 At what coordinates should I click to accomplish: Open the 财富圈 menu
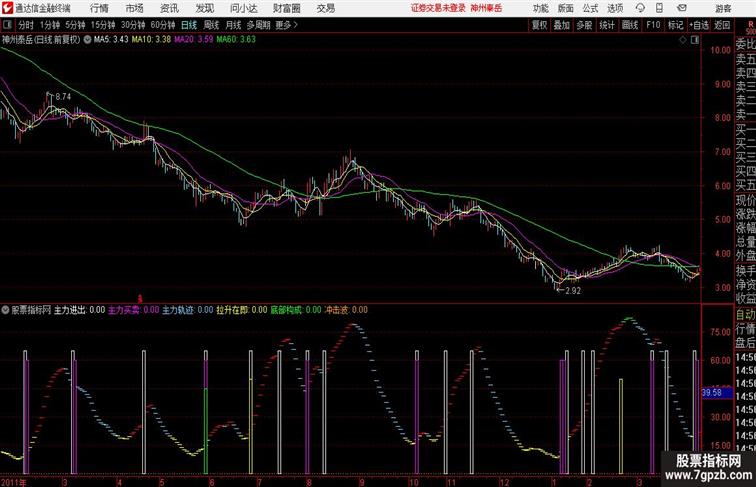[286, 8]
